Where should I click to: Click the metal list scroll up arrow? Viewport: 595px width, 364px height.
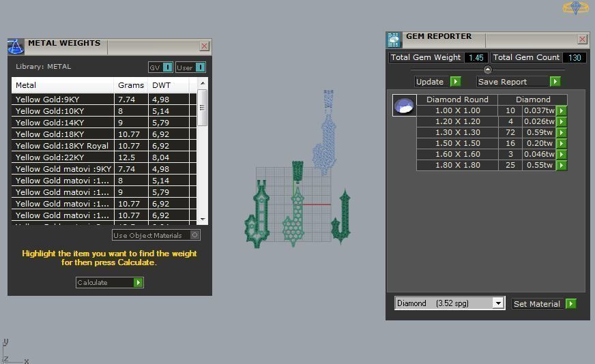[x=203, y=83]
